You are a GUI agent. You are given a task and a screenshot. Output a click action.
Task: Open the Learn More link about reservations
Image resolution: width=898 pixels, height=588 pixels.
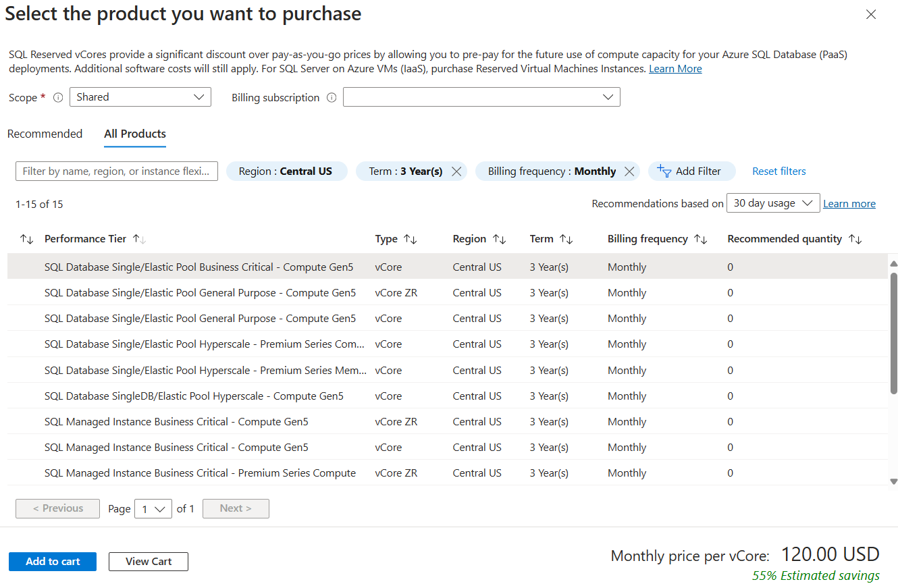point(675,68)
